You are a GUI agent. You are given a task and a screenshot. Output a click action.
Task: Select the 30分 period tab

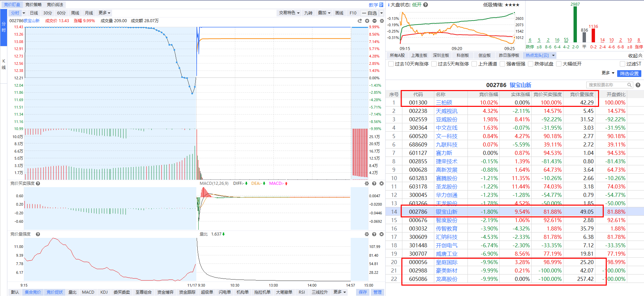click(x=48, y=13)
